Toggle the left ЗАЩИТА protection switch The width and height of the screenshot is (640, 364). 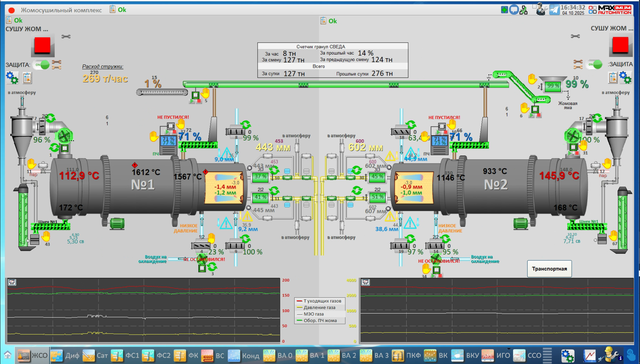(41, 65)
